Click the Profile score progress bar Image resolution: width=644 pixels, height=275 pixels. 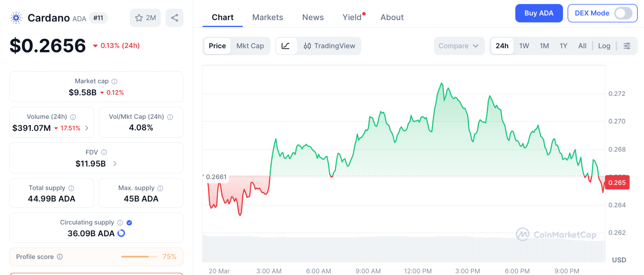pos(139,257)
